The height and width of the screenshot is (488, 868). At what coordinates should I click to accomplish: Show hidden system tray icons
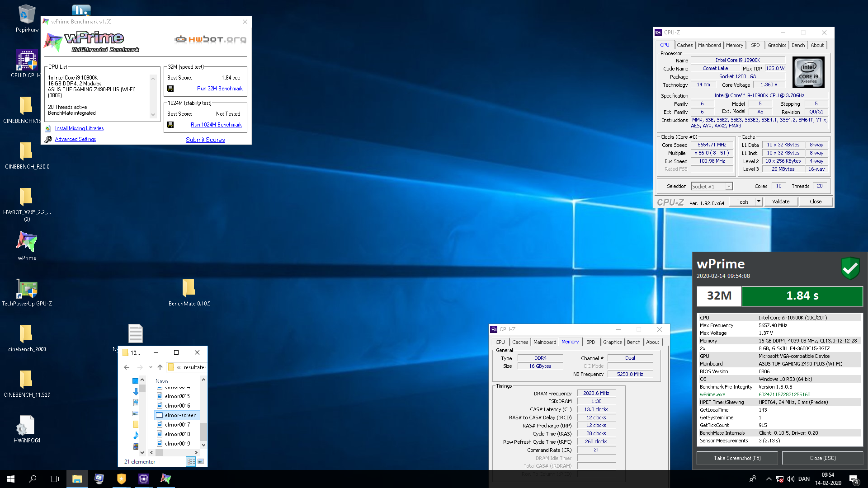(769, 479)
